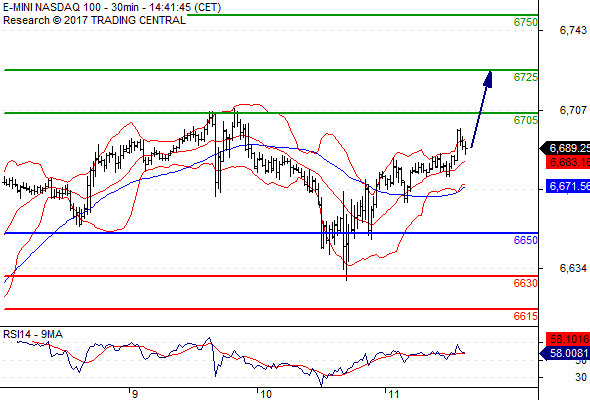The width and height of the screenshot is (590, 400).
Task: Click the blue 6,671.56 moving average tag
Action: (568, 186)
